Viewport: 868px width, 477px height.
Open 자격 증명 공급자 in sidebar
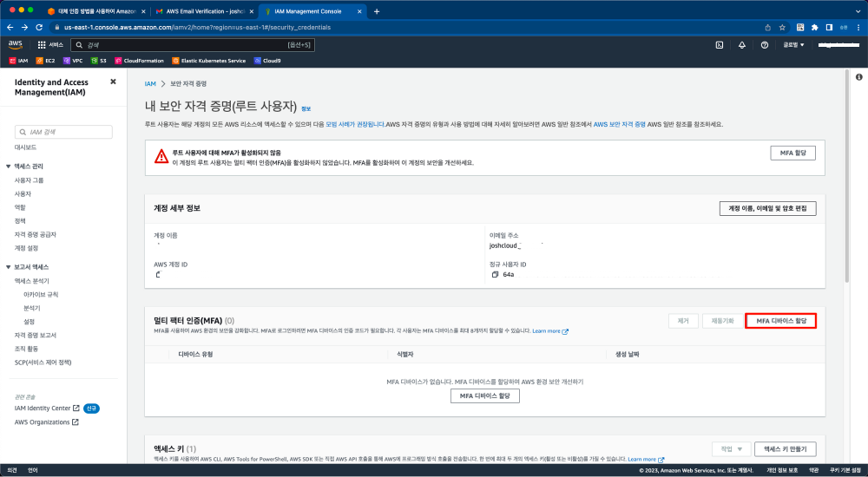36,235
